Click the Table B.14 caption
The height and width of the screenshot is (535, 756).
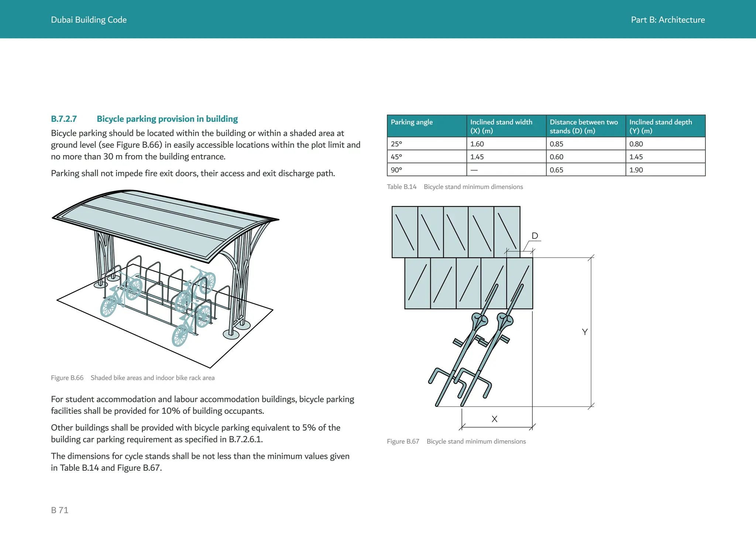pos(455,187)
